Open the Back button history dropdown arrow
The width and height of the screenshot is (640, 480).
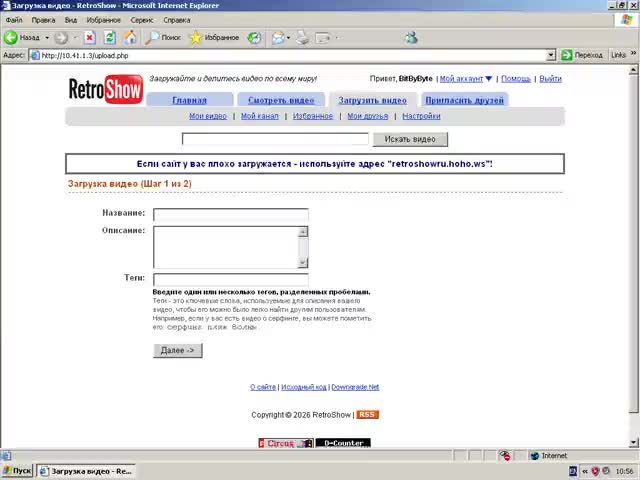click(47, 38)
